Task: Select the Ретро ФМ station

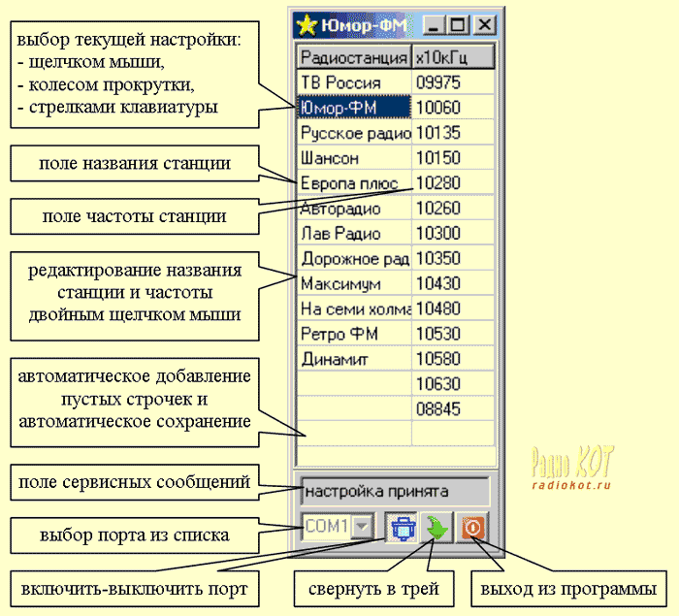Action: coord(354,334)
